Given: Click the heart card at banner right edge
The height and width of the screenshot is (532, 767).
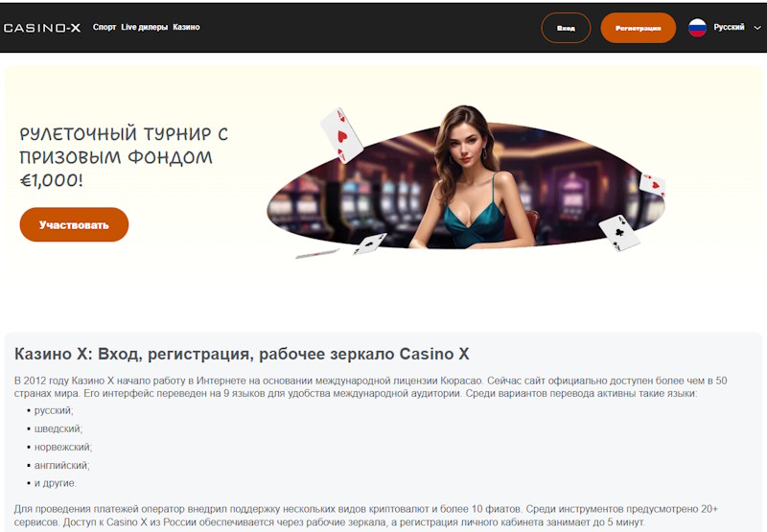Looking at the screenshot, I should pyautogui.click(x=653, y=185).
